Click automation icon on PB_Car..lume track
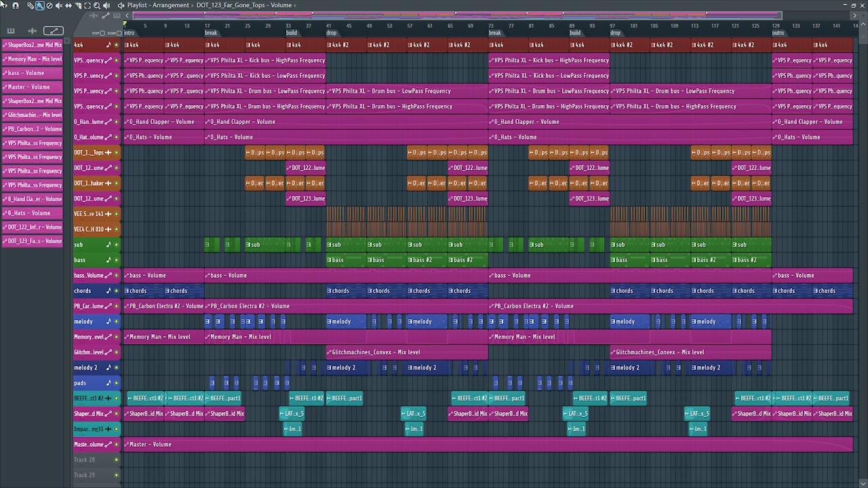Viewport: 868px width, 488px height. pyautogui.click(x=108, y=306)
